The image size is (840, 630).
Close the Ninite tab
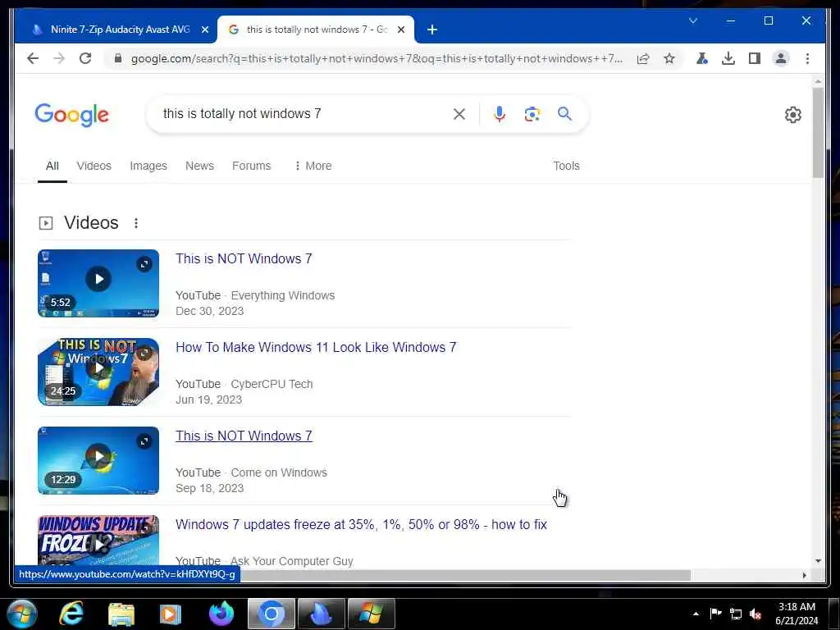204,30
